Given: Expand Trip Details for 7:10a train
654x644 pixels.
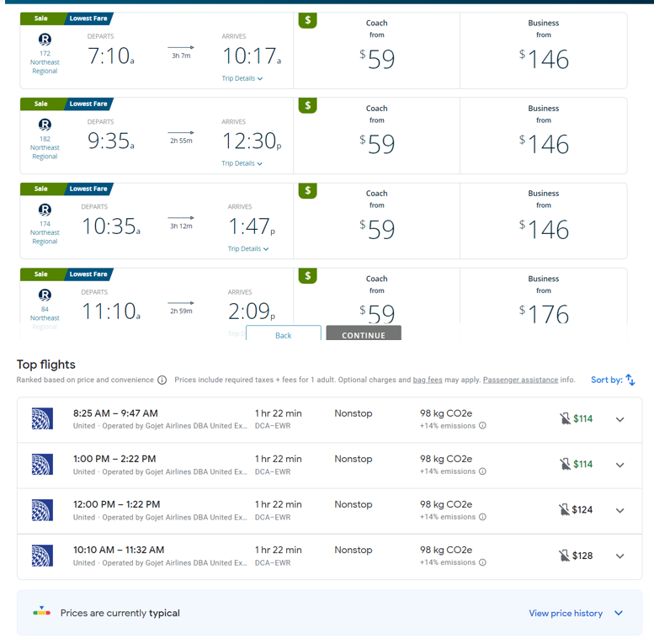Looking at the screenshot, I should pos(242,78).
